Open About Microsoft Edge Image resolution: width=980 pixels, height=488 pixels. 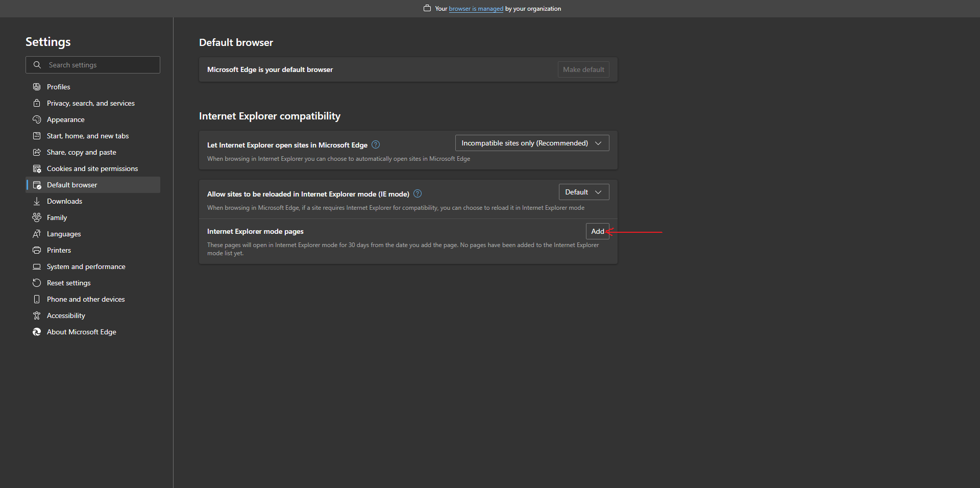[x=93, y=332]
